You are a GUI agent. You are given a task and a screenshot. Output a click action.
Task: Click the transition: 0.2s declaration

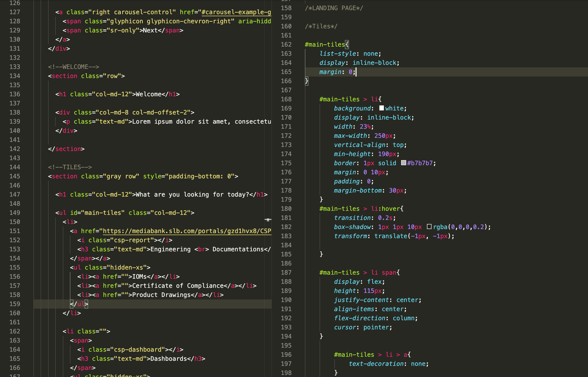coord(365,218)
